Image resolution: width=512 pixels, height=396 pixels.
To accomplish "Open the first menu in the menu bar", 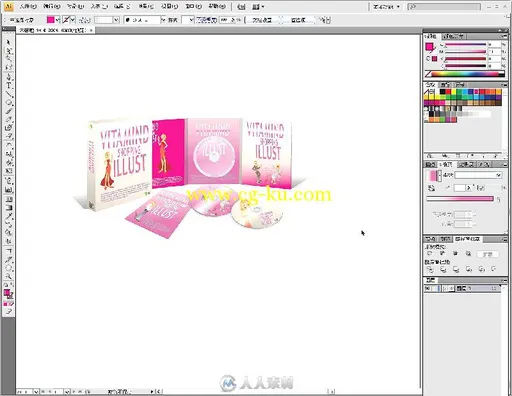I will click(28, 6).
